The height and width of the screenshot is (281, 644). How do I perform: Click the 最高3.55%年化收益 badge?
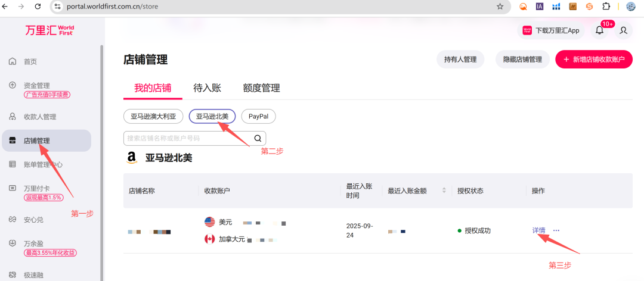click(51, 252)
